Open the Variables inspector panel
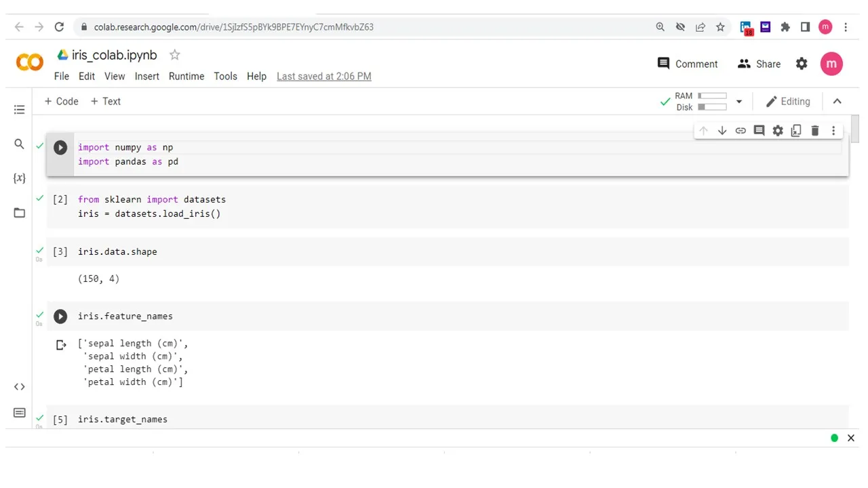This screenshot has width=868, height=488. click(x=19, y=178)
